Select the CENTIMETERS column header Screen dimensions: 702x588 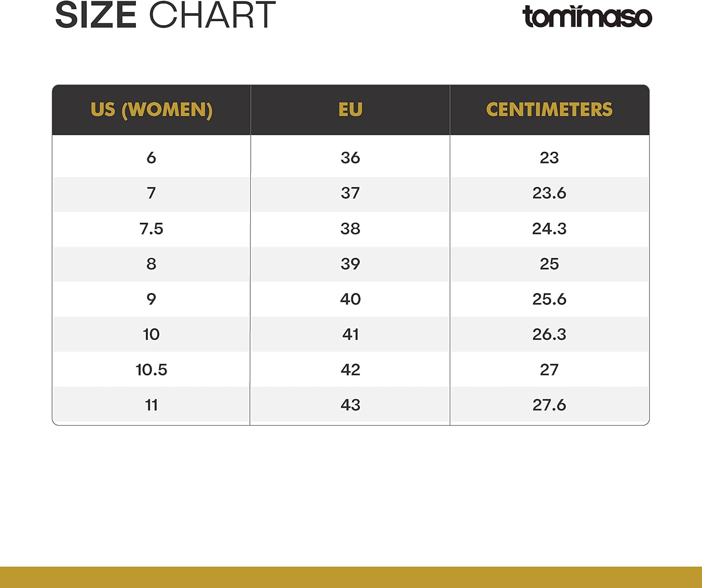549,110
